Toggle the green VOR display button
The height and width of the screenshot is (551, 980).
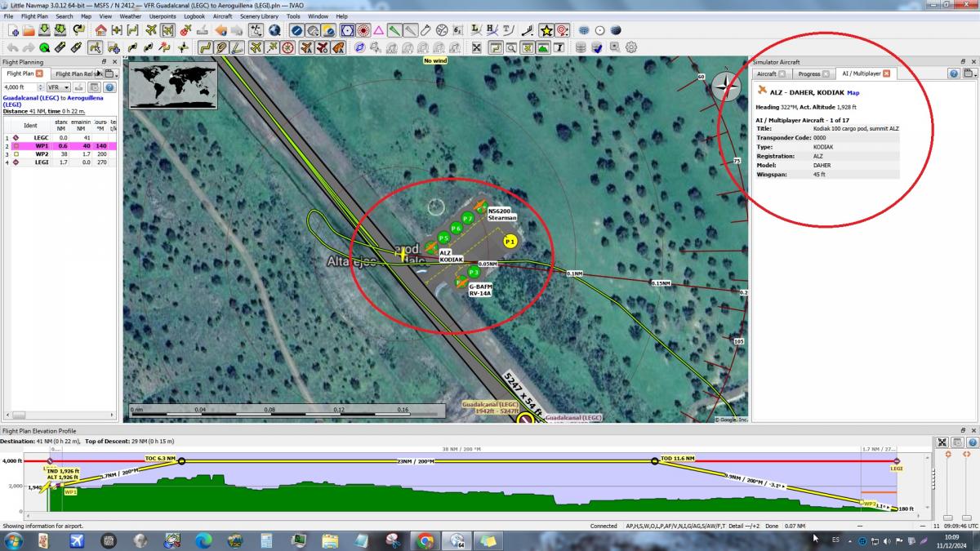pyautogui.click(x=394, y=30)
